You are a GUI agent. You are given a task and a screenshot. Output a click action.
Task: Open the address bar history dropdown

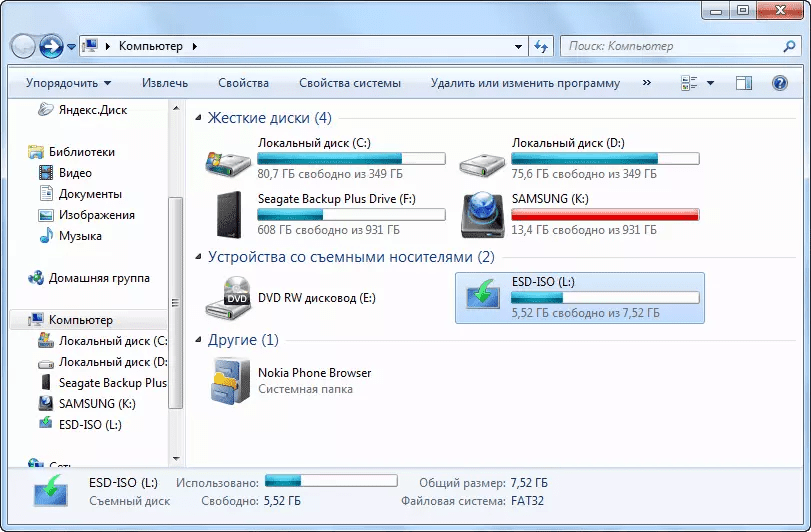coord(518,46)
